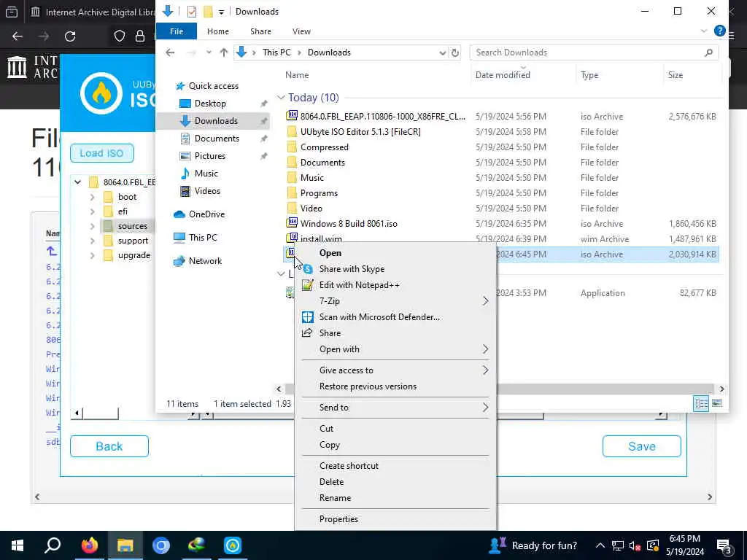Image resolution: width=747 pixels, height=560 pixels.
Task: Open Windows Start menu
Action: [18, 545]
